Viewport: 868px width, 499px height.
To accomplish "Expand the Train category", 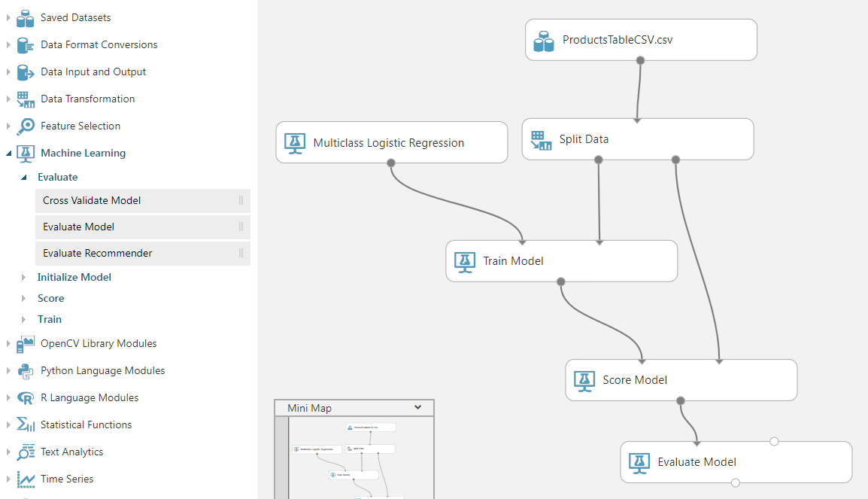I will coord(25,319).
